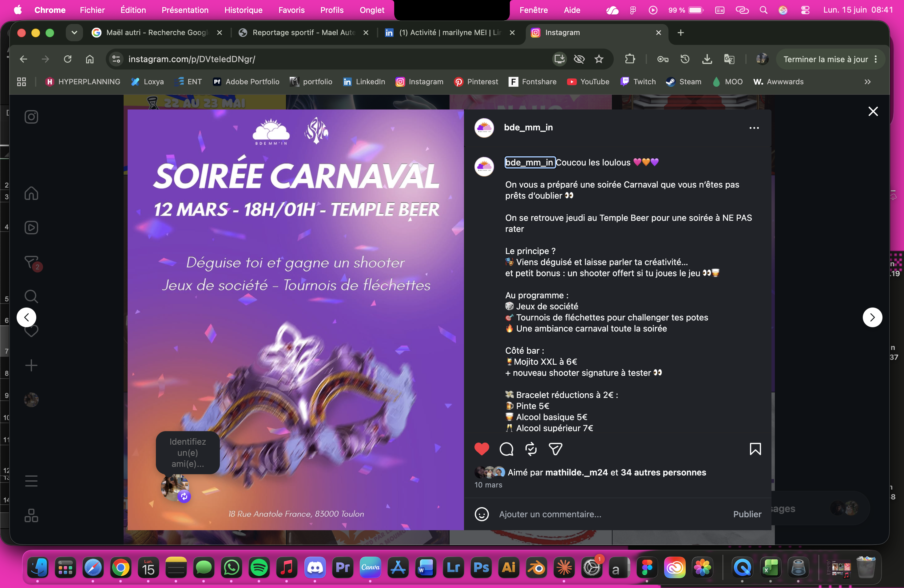Close the Instagram browser tab
The image size is (904, 588).
point(658,33)
